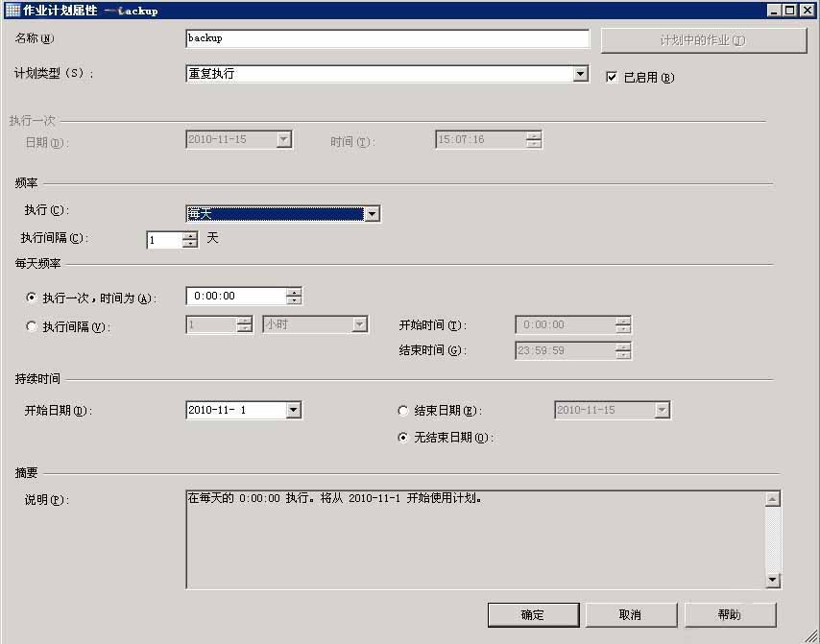This screenshot has height=644, width=820.
Task: Increase the 执行一次 time spinner
Action: (294, 292)
